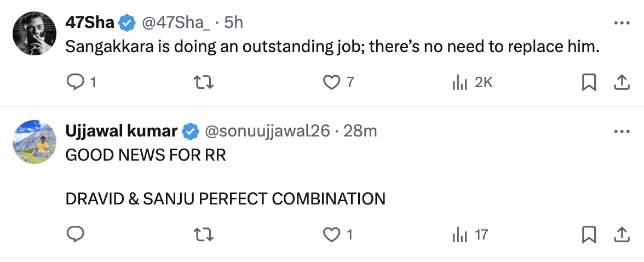Share 47Sha's tweet via share icon

(622, 82)
